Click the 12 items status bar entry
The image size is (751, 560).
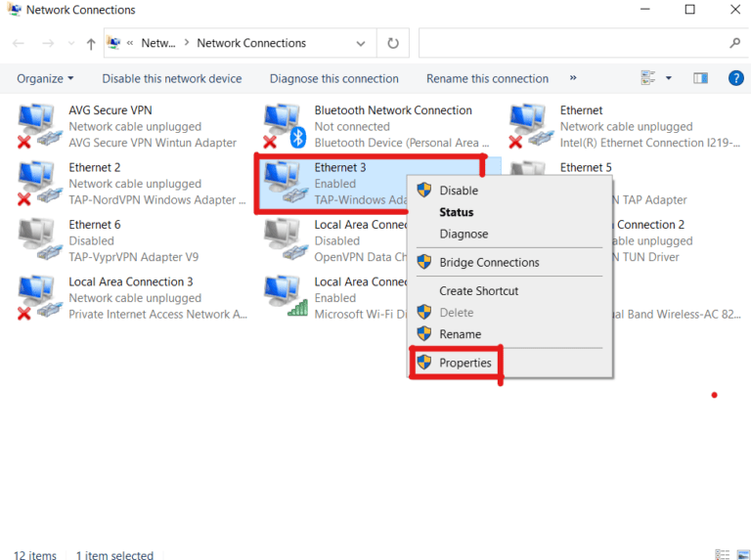click(x=34, y=555)
